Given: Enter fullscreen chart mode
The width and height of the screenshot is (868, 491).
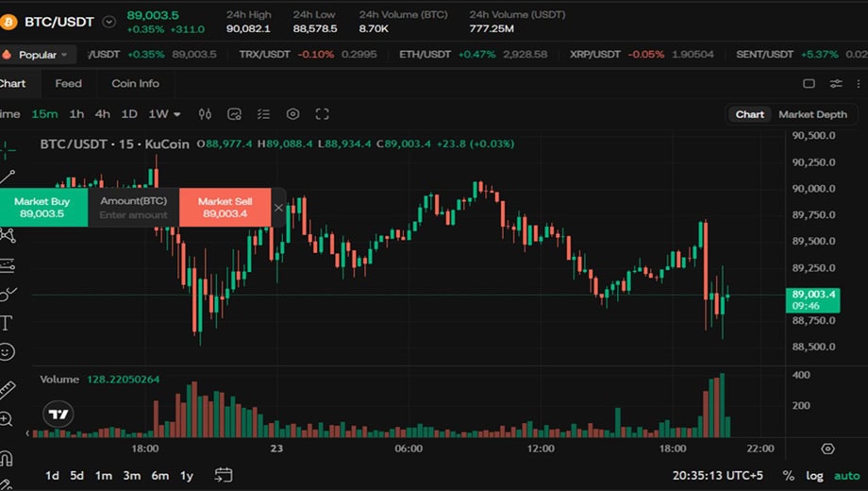Looking at the screenshot, I should point(322,114).
